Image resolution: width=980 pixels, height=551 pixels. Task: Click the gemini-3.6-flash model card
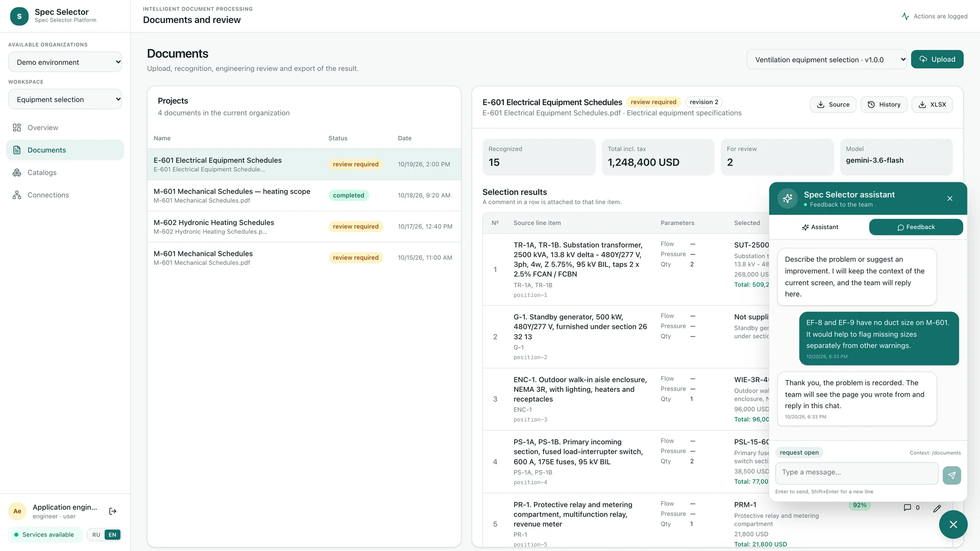(x=896, y=157)
